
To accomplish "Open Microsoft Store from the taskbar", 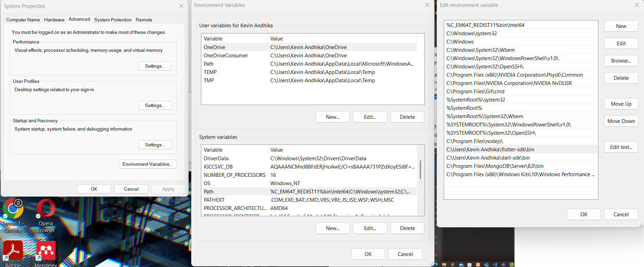I will coord(469,265).
